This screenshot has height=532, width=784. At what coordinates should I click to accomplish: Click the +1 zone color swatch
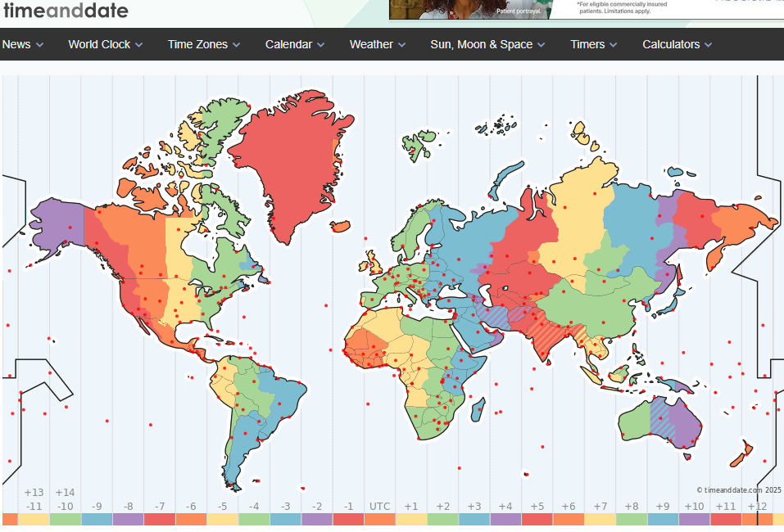411,519
